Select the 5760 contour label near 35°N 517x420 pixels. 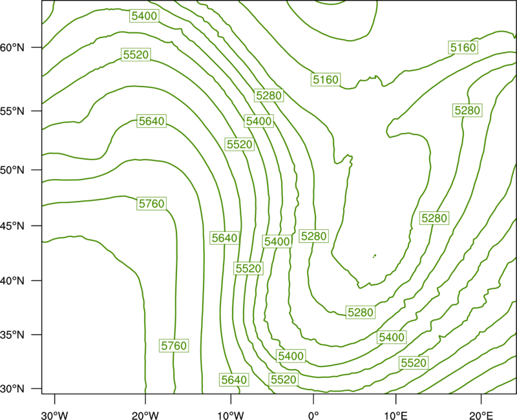[174, 346]
